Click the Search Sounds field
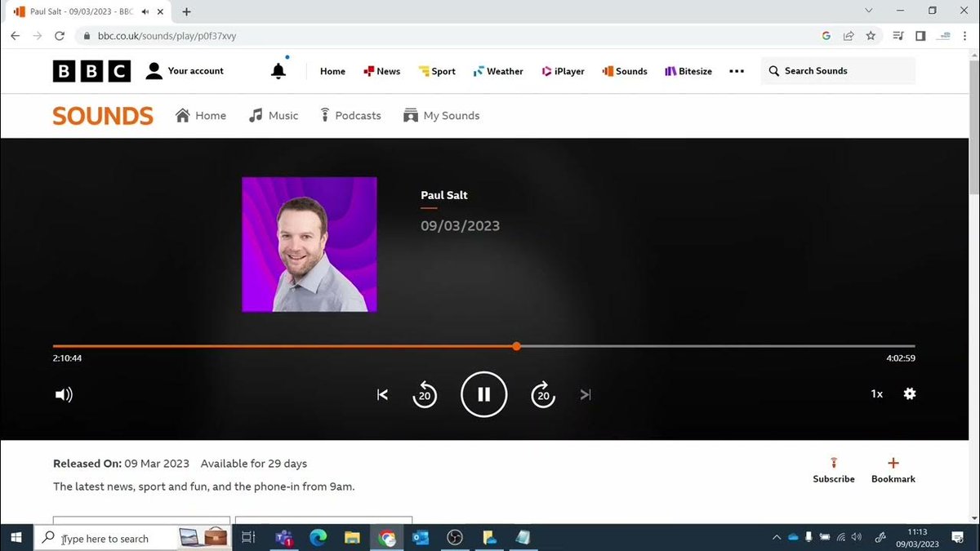 [838, 71]
